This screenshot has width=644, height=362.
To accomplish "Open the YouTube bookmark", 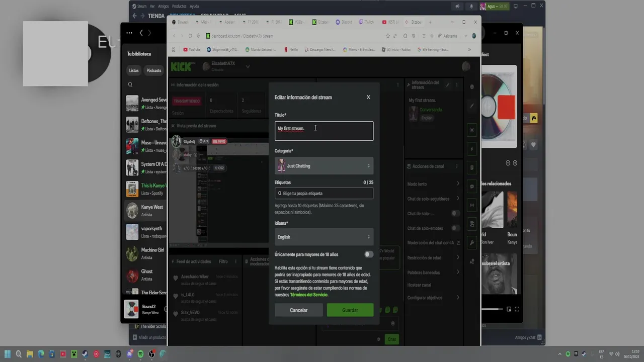I will [192, 50].
